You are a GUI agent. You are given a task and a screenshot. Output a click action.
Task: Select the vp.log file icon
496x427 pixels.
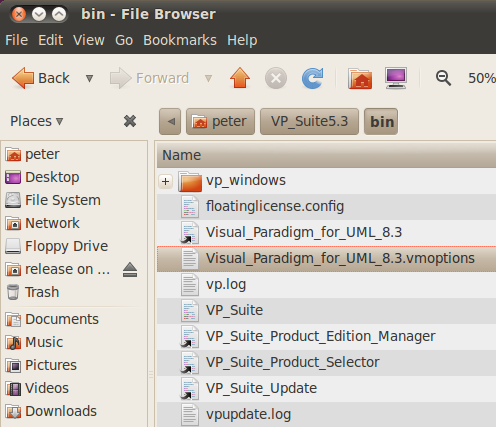point(190,285)
